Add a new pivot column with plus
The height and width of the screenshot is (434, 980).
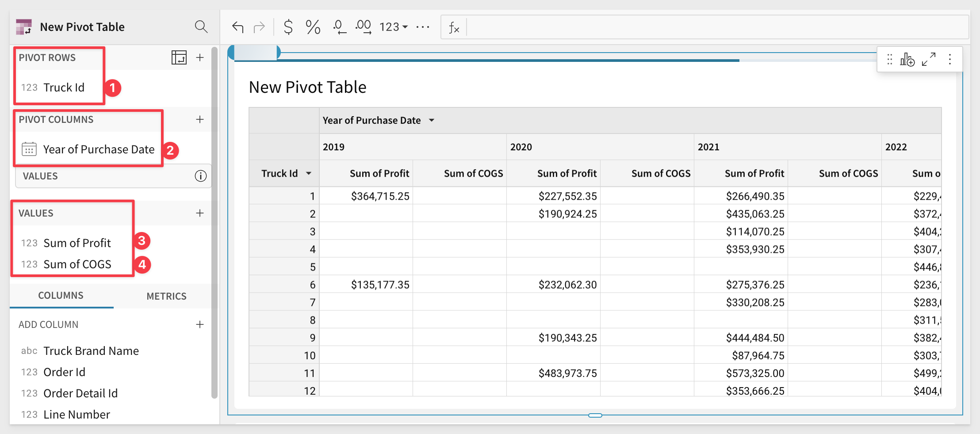coord(200,119)
